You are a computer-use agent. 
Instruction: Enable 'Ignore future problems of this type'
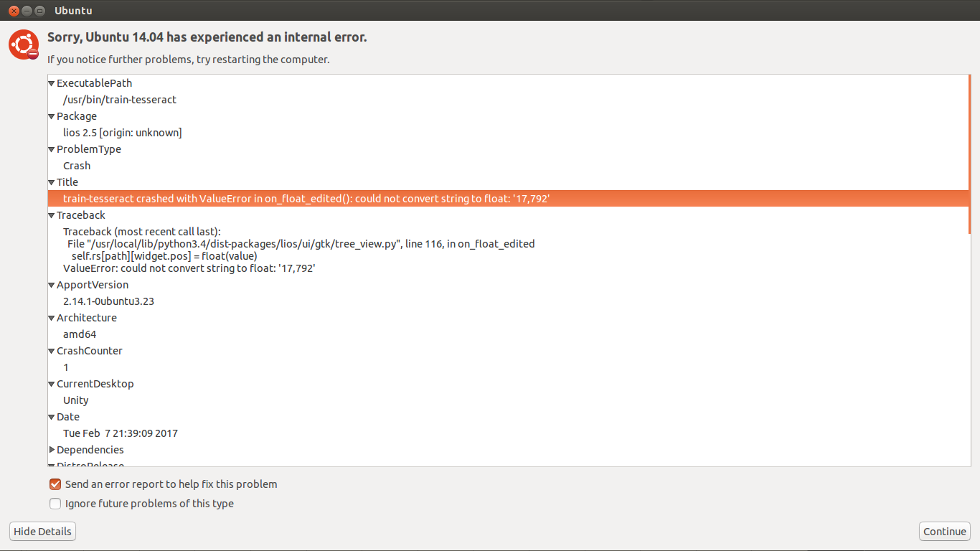[55, 504]
